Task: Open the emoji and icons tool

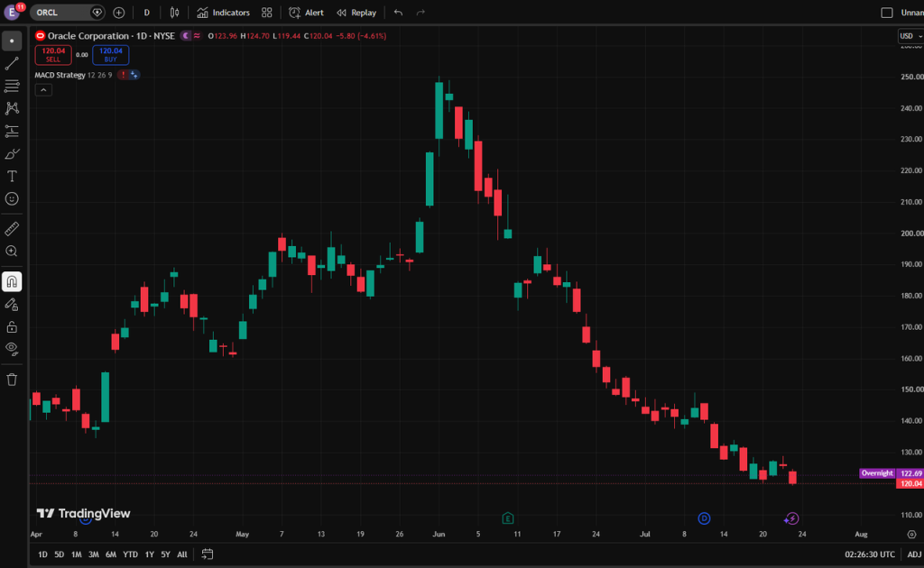Action: coord(12,199)
